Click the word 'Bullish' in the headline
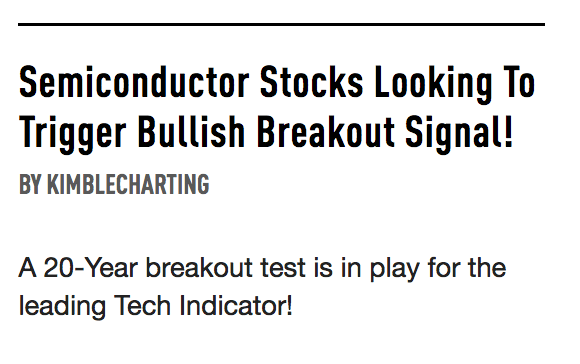This screenshot has height=364, width=580. [x=191, y=131]
